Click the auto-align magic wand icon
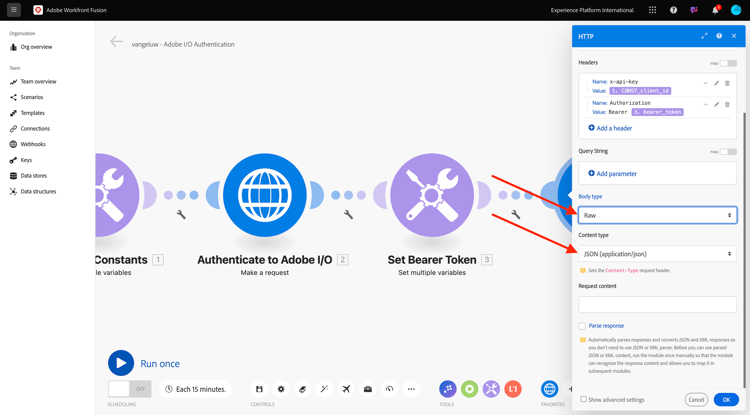Screen dimensions: 750x415 324,389
